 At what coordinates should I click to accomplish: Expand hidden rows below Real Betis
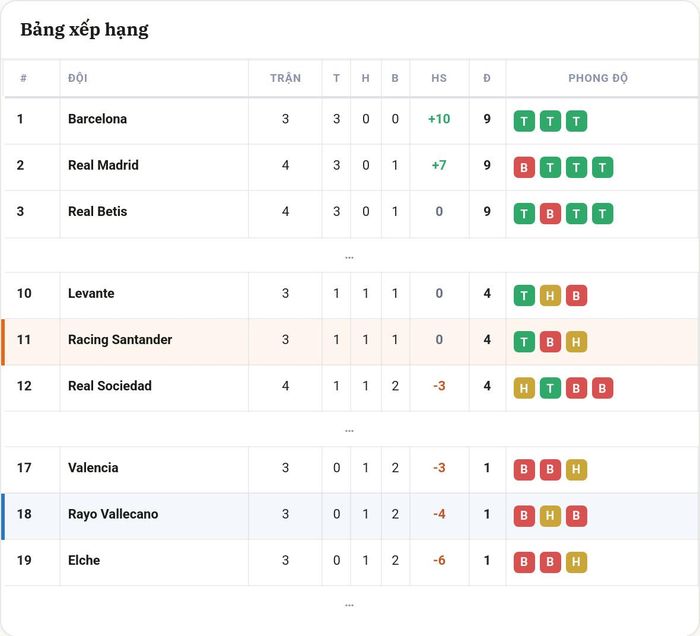[350, 257]
